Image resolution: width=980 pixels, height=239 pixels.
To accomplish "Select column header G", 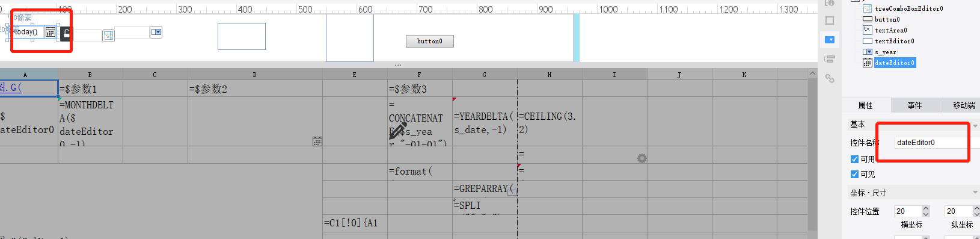I will pyautogui.click(x=485, y=75).
